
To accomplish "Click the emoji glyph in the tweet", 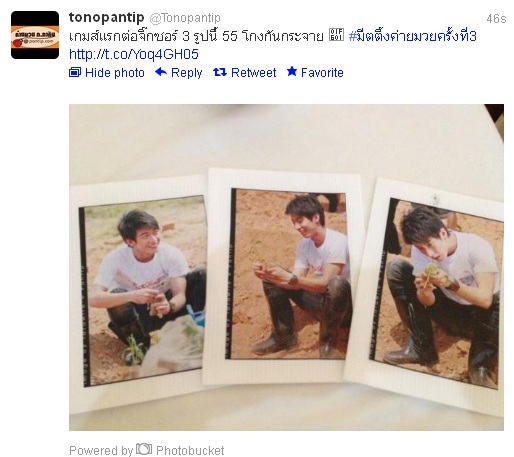I will coord(336,35).
